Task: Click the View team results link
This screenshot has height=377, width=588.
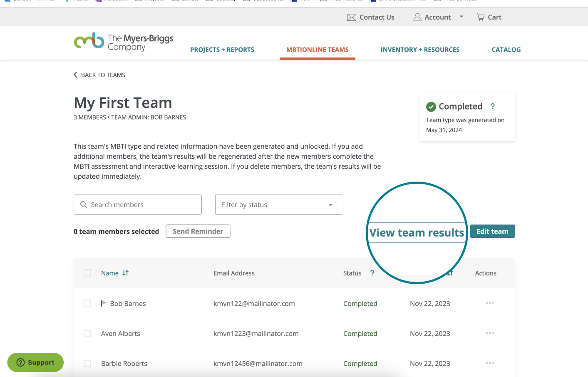Action: [417, 232]
